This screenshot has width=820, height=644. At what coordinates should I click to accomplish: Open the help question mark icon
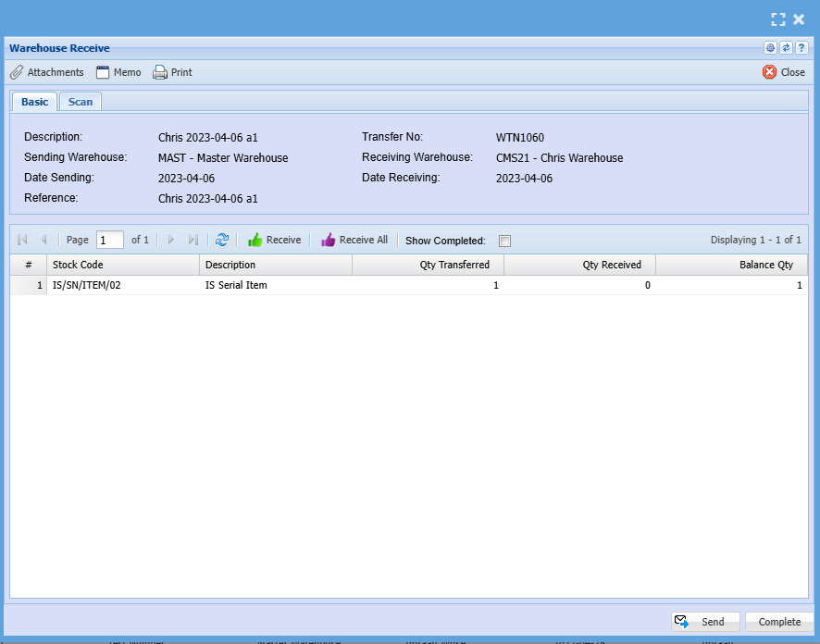tap(801, 48)
